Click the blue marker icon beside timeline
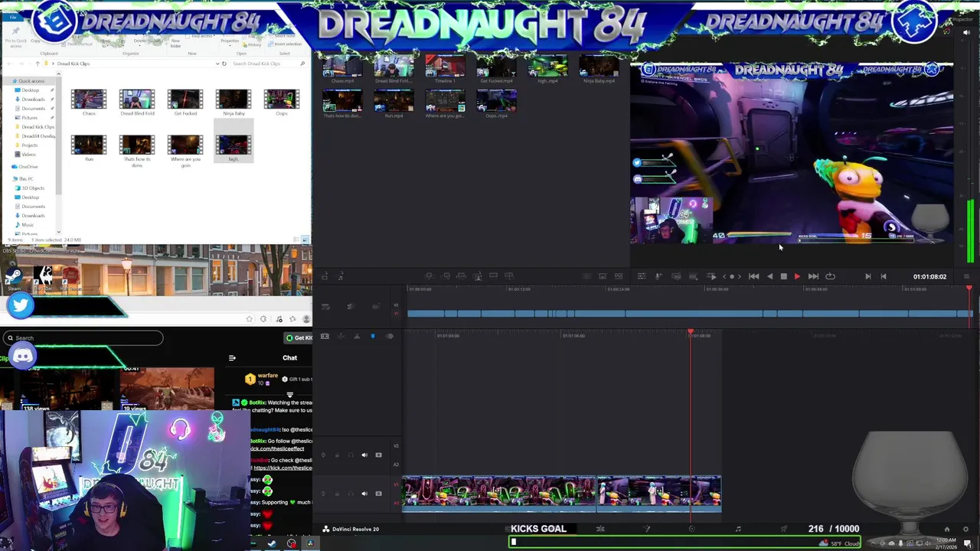980x551 pixels. click(x=373, y=336)
